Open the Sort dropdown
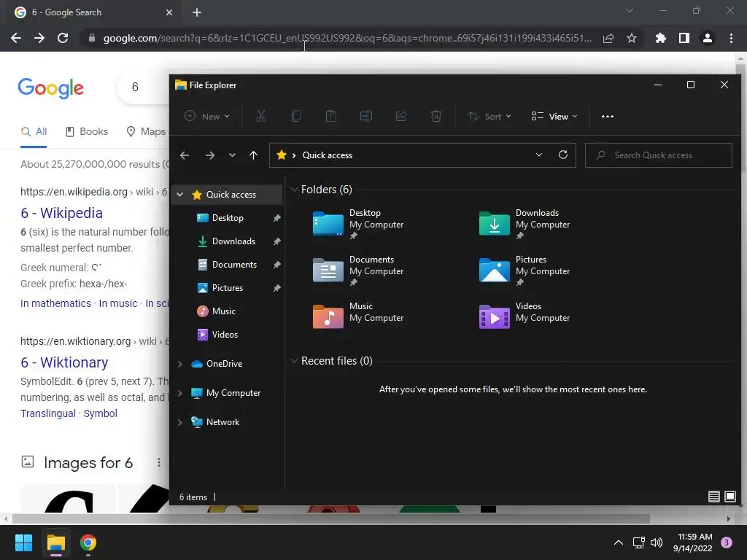747x560 pixels. point(489,116)
